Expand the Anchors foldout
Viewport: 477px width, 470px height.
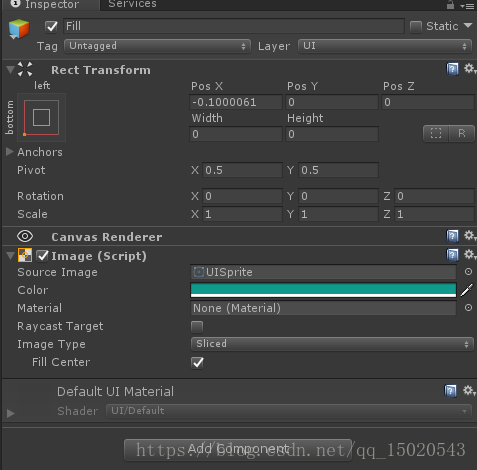10,152
